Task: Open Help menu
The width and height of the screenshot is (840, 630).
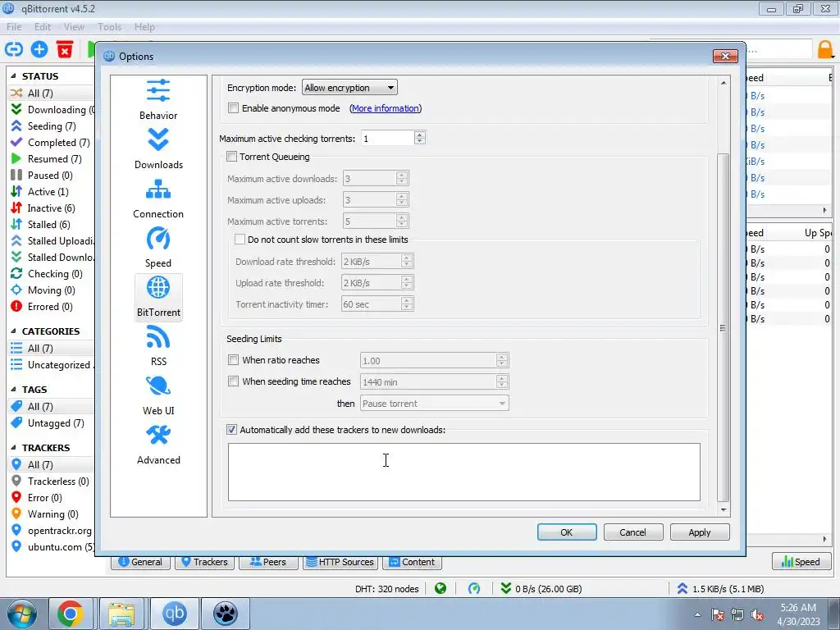Action: pos(144,27)
